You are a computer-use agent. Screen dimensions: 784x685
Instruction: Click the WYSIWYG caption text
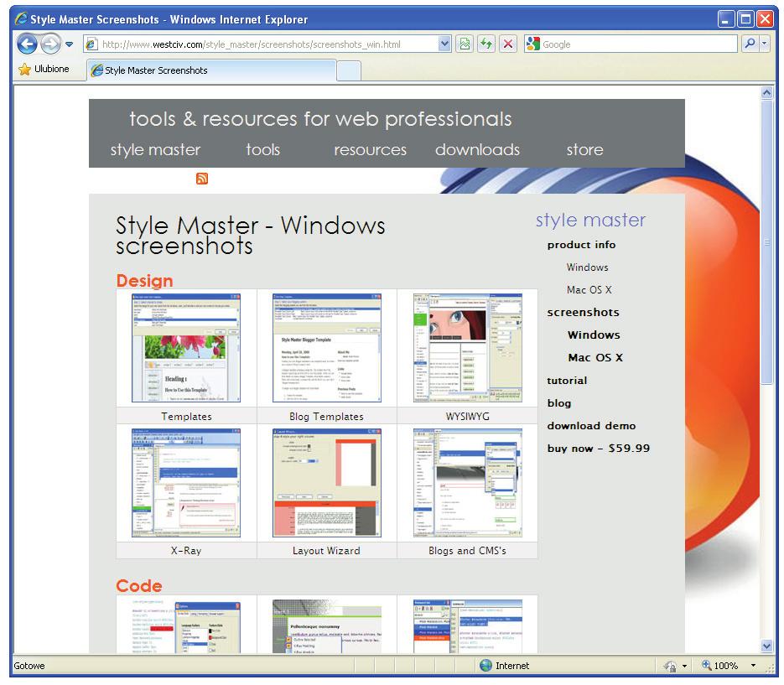point(468,416)
